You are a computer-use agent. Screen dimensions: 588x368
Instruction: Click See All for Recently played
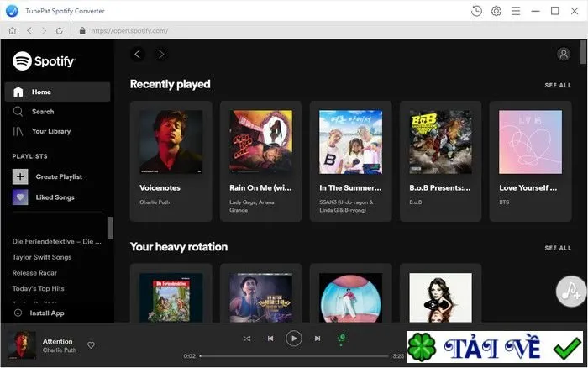(x=558, y=86)
